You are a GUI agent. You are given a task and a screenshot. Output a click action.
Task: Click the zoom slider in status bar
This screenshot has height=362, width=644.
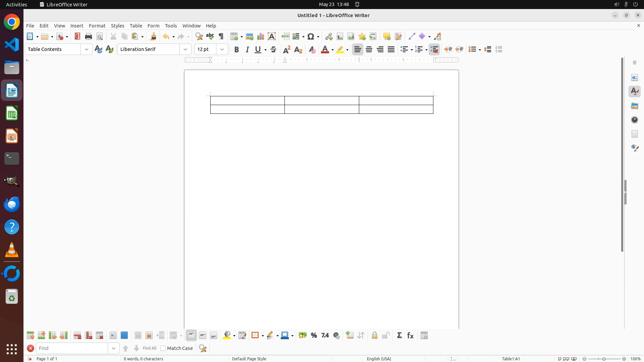(604, 359)
